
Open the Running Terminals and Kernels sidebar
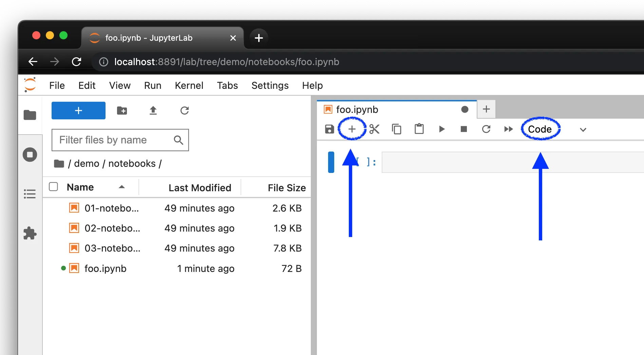click(30, 155)
